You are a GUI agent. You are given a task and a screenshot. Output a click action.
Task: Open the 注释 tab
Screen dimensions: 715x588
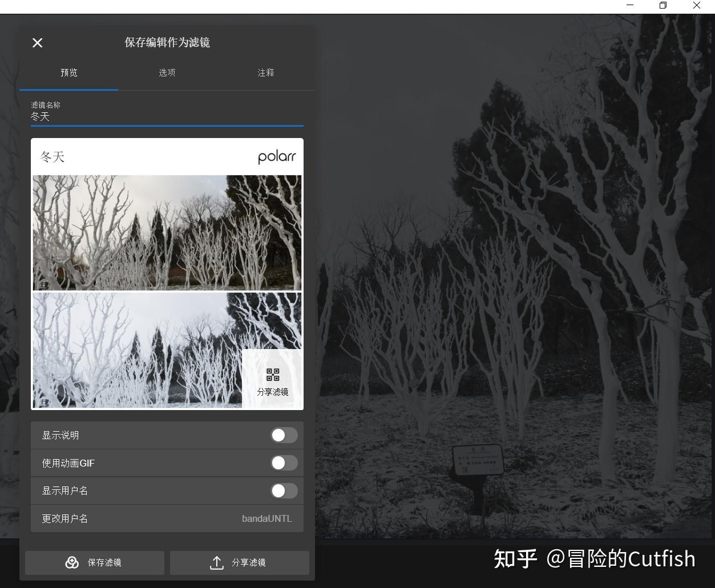click(266, 73)
